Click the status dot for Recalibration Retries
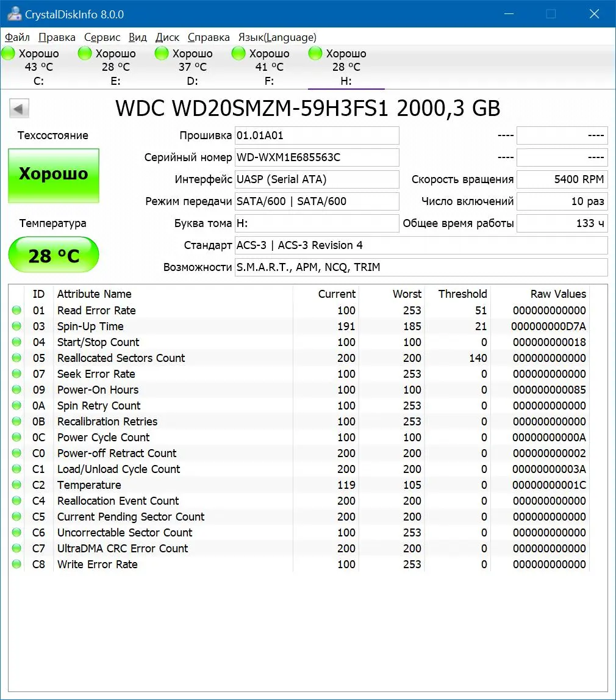This screenshot has width=616, height=700. point(16,421)
